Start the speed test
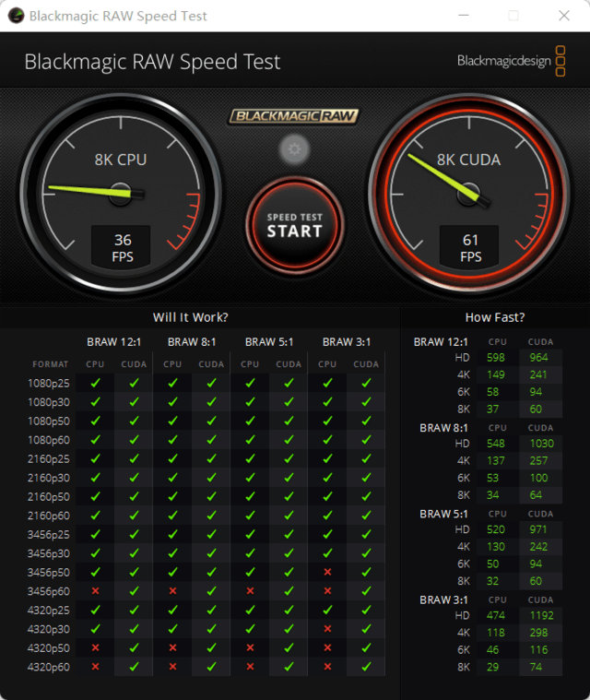590x700 pixels. pyautogui.click(x=295, y=225)
